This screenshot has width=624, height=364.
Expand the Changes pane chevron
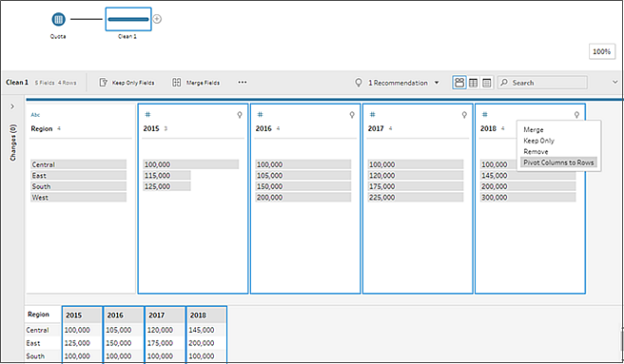click(x=12, y=106)
